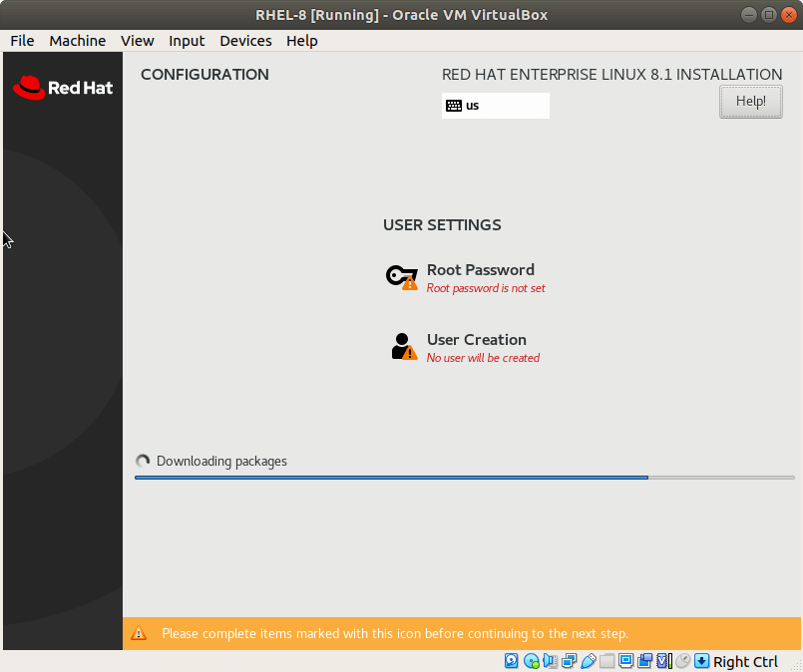Click the USER SETTINGS heading

[442, 224]
